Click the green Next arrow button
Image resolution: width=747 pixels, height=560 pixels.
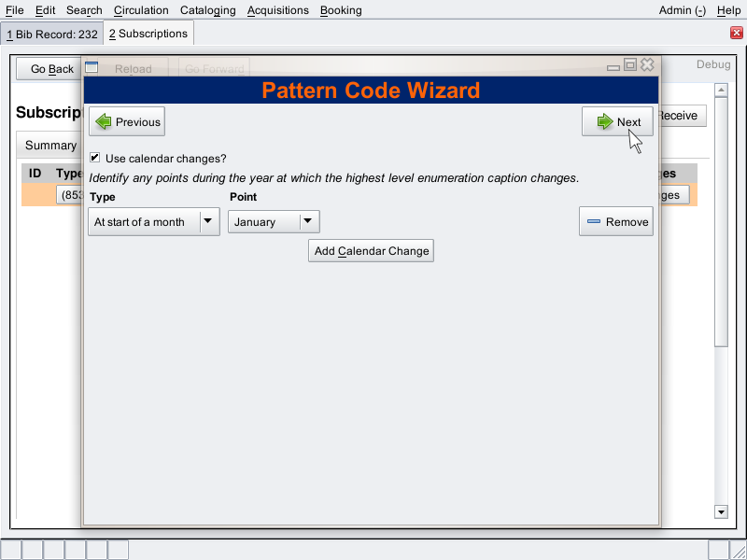(617, 121)
